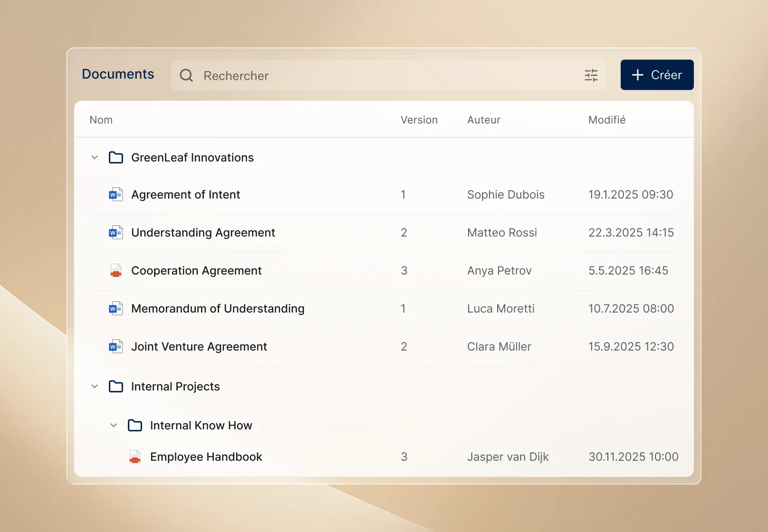Collapse the GreenLeaf Innovations folder chevron
This screenshot has width=768, height=532.
[95, 158]
